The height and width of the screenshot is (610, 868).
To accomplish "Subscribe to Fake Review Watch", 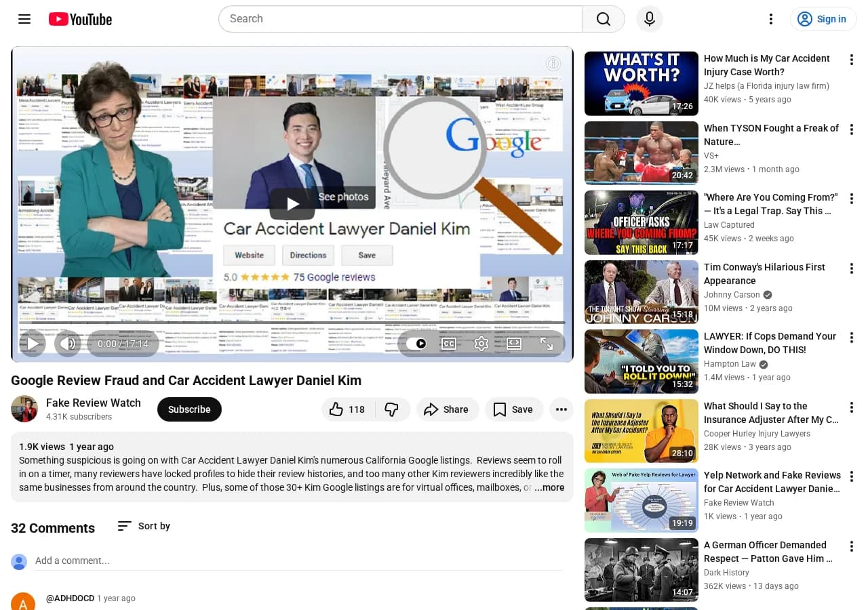I will point(189,409).
